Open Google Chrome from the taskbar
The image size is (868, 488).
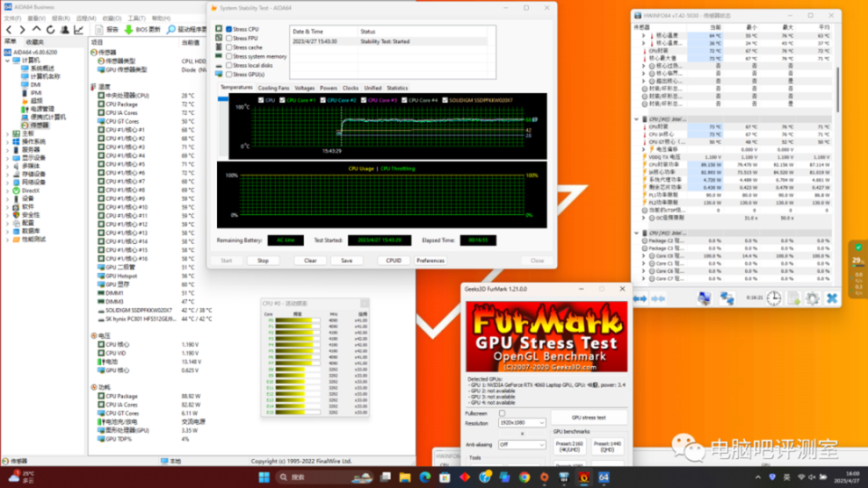tap(524, 477)
